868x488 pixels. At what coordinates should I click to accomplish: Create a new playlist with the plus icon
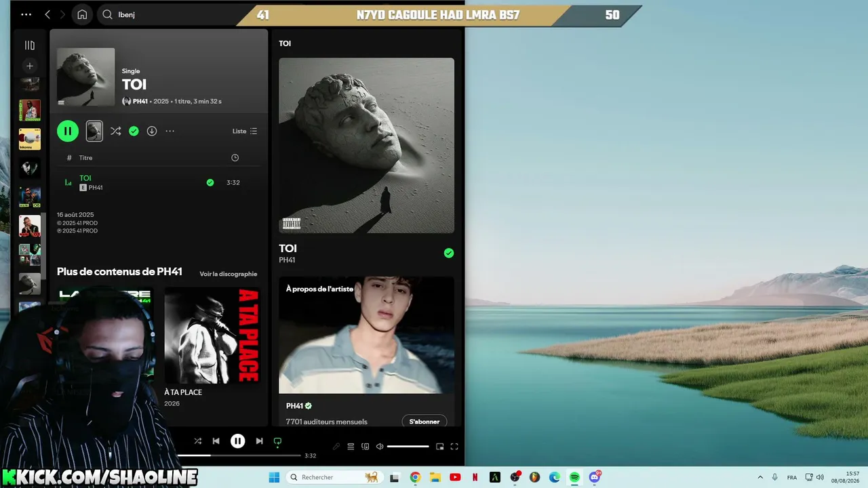[30, 66]
